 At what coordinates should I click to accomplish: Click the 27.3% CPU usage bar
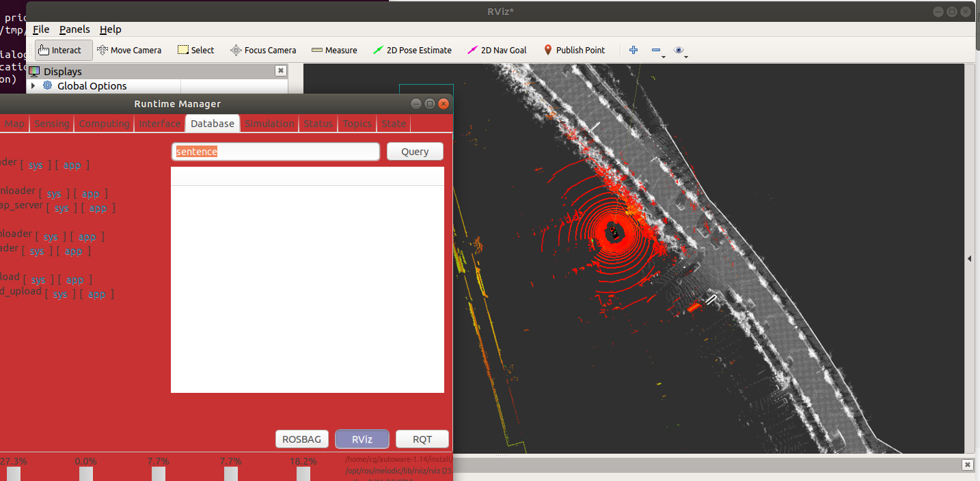(x=13, y=474)
